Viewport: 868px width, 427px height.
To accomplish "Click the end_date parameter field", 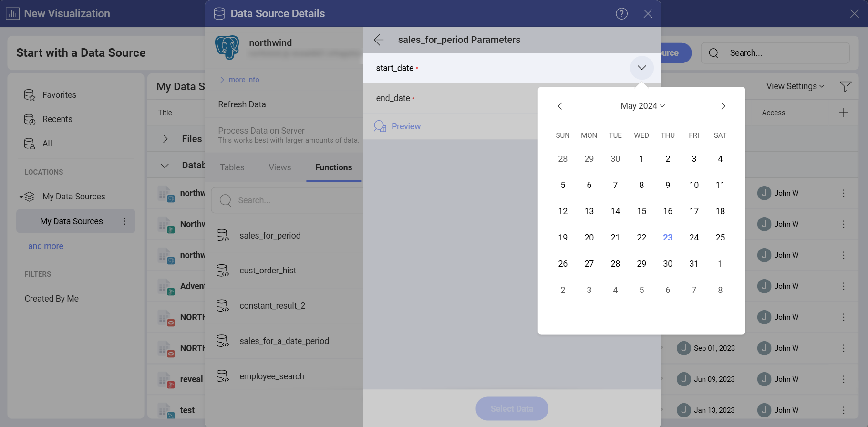I will point(451,98).
